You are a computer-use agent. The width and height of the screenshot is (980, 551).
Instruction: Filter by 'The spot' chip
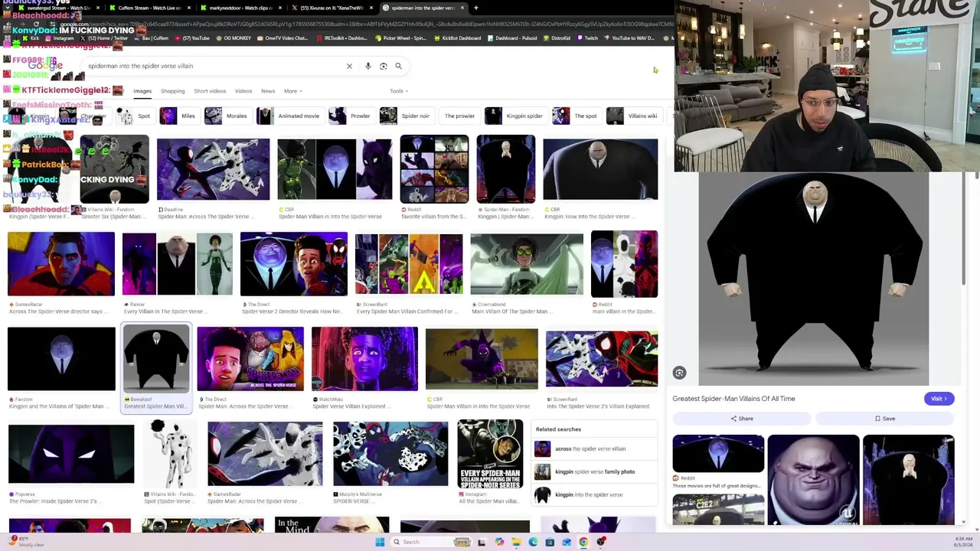[576, 116]
